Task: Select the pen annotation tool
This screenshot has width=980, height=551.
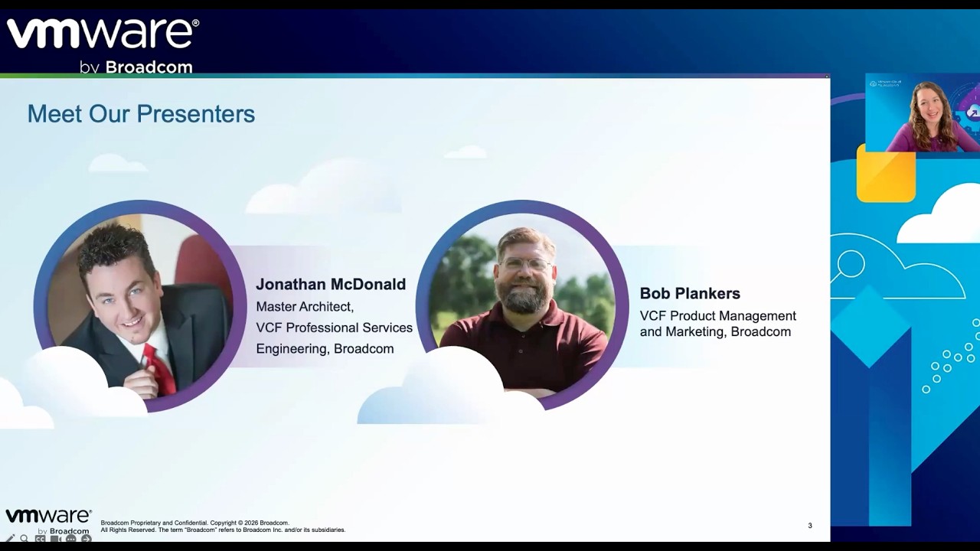Action: click(x=10, y=539)
